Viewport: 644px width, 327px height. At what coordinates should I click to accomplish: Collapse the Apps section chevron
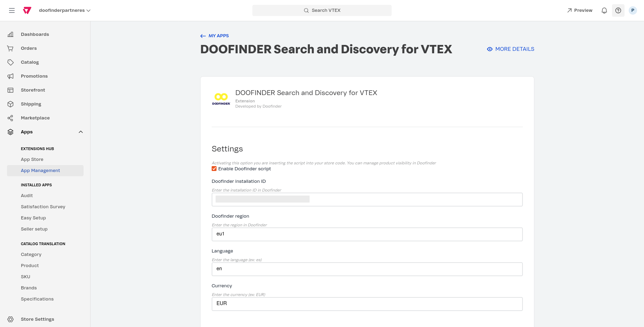pyautogui.click(x=81, y=132)
